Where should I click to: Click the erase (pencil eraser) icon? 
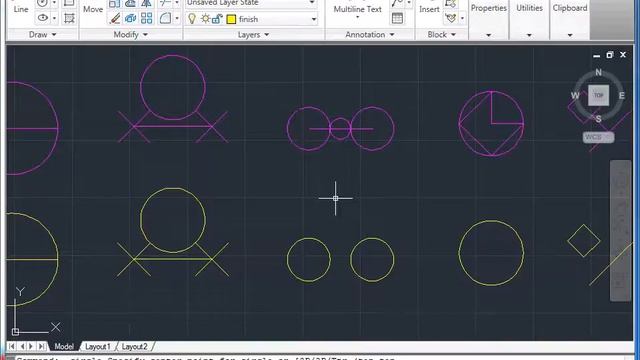pos(115,18)
